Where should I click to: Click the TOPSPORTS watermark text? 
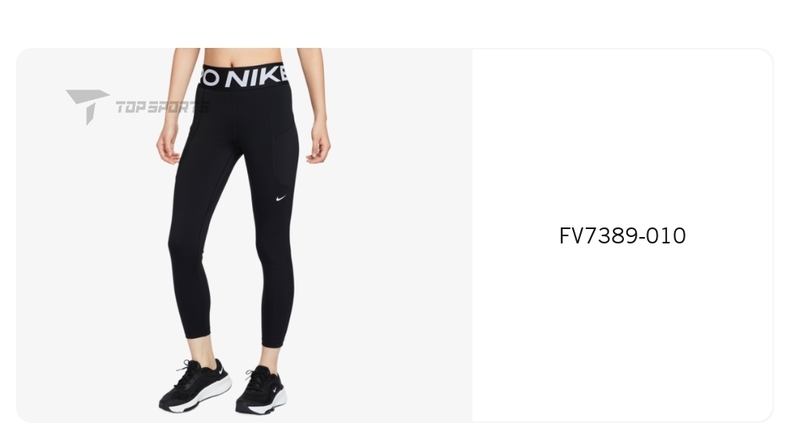(x=162, y=107)
